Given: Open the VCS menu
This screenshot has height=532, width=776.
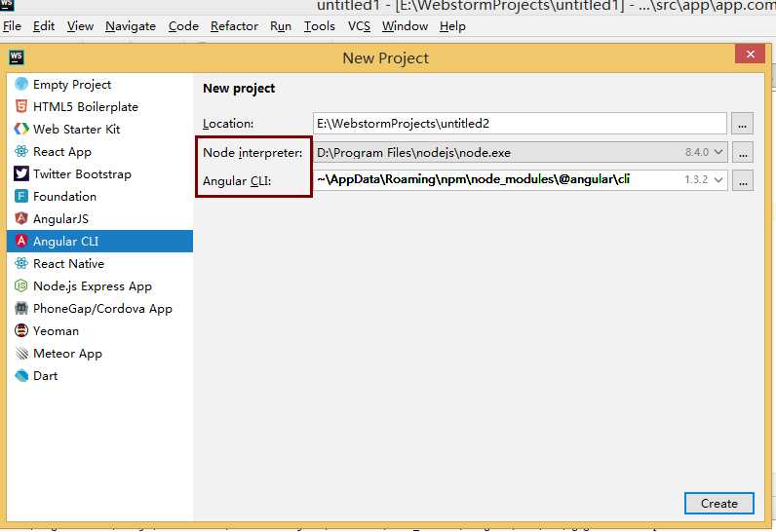Looking at the screenshot, I should [x=359, y=26].
